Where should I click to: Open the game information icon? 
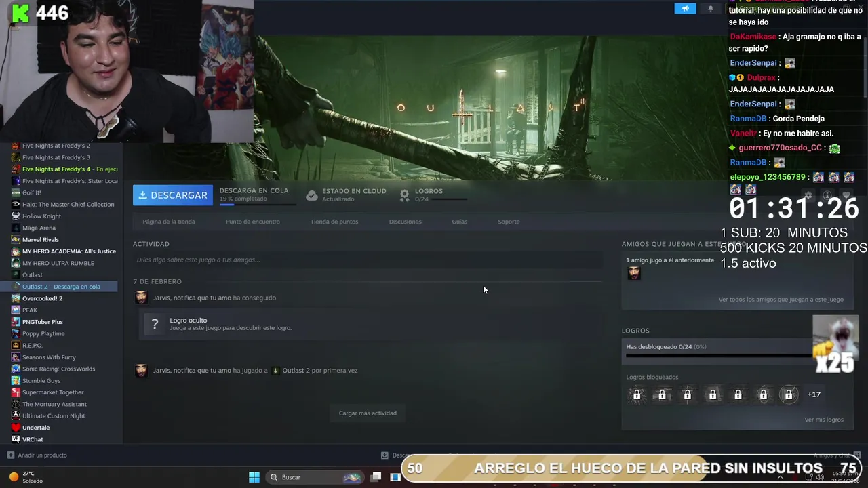[x=827, y=195]
